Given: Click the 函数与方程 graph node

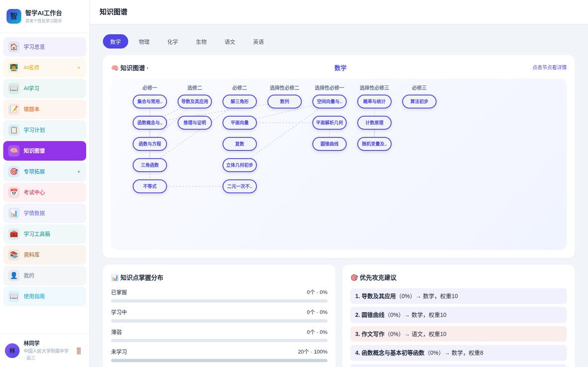Looking at the screenshot, I should click(x=149, y=144).
